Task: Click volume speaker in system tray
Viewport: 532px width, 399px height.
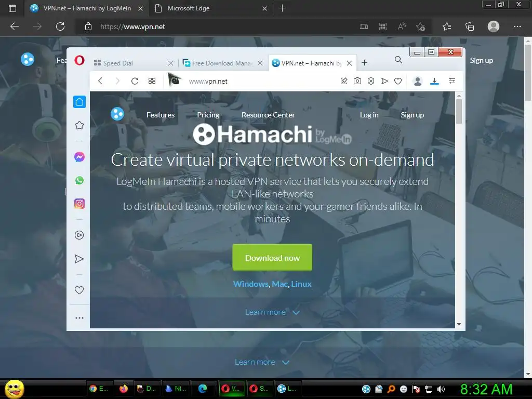Action: [x=441, y=389]
